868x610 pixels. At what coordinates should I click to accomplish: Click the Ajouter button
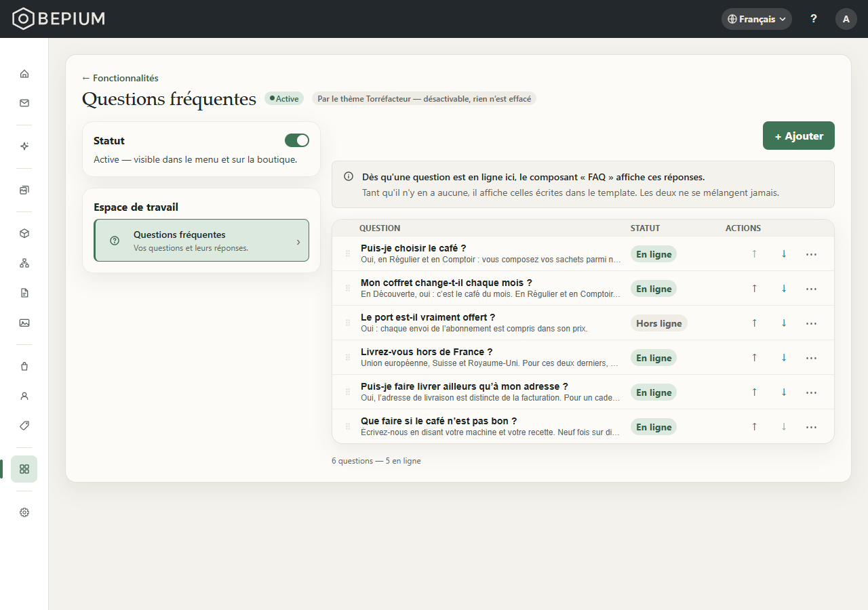(799, 136)
